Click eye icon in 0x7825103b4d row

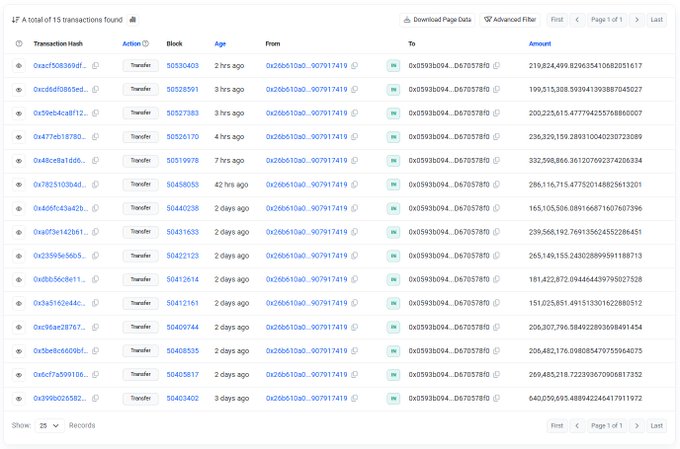(19, 185)
